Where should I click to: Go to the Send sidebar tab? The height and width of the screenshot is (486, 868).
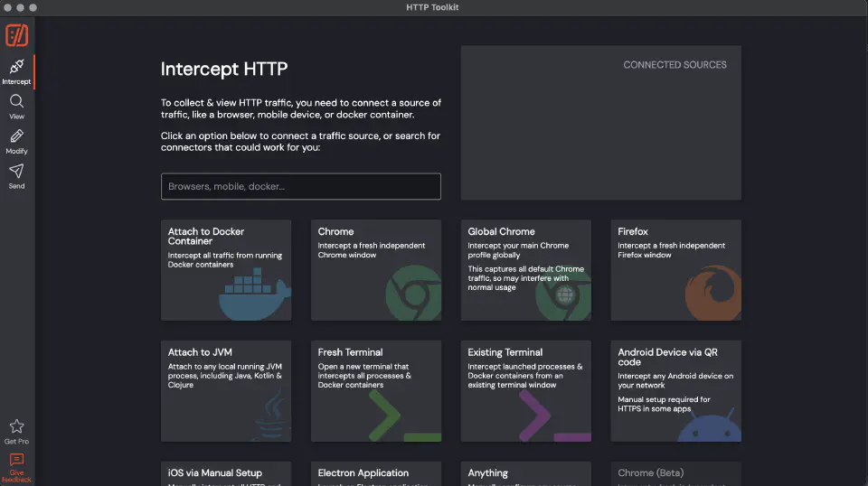point(16,176)
